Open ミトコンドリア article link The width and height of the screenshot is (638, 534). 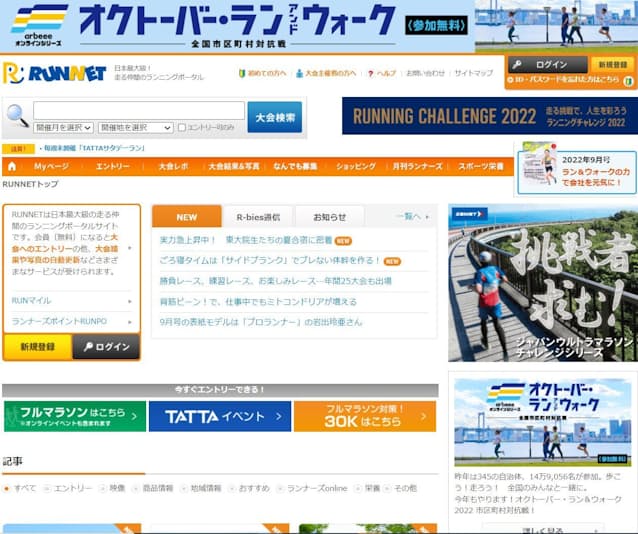click(258, 302)
